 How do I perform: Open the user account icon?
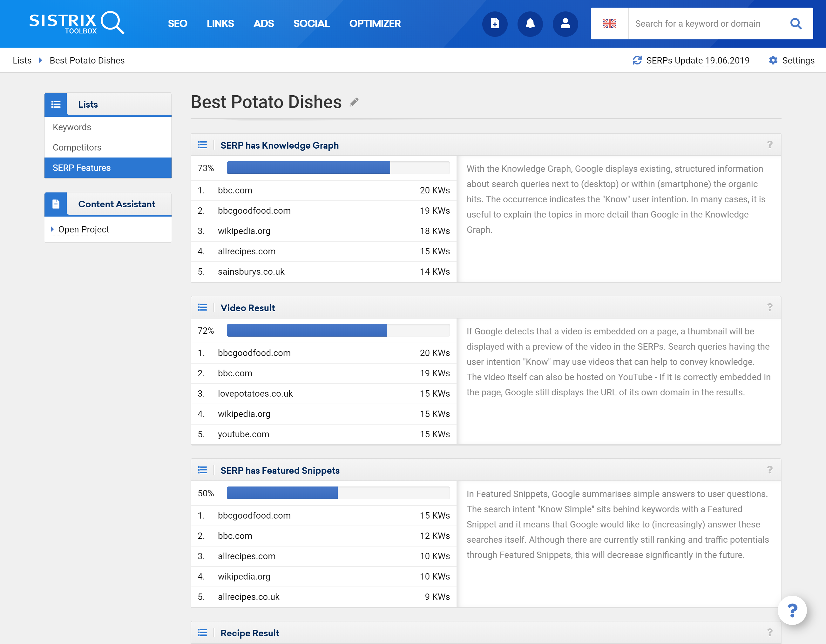(565, 24)
